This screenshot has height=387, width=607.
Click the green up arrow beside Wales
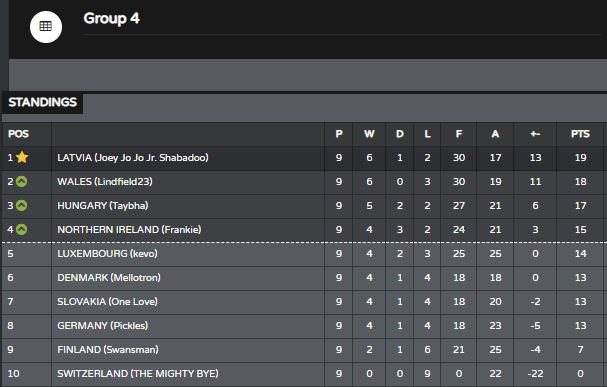coord(22,182)
